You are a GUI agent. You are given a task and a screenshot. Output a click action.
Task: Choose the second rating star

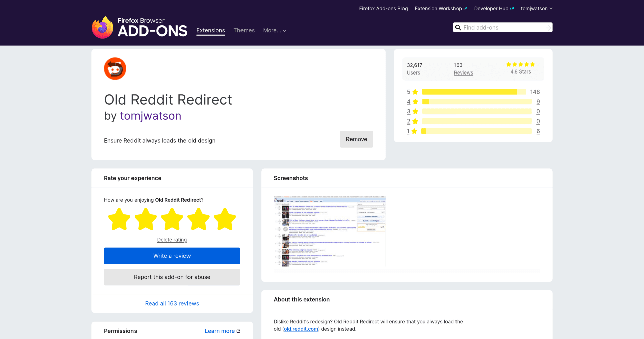coord(146,219)
